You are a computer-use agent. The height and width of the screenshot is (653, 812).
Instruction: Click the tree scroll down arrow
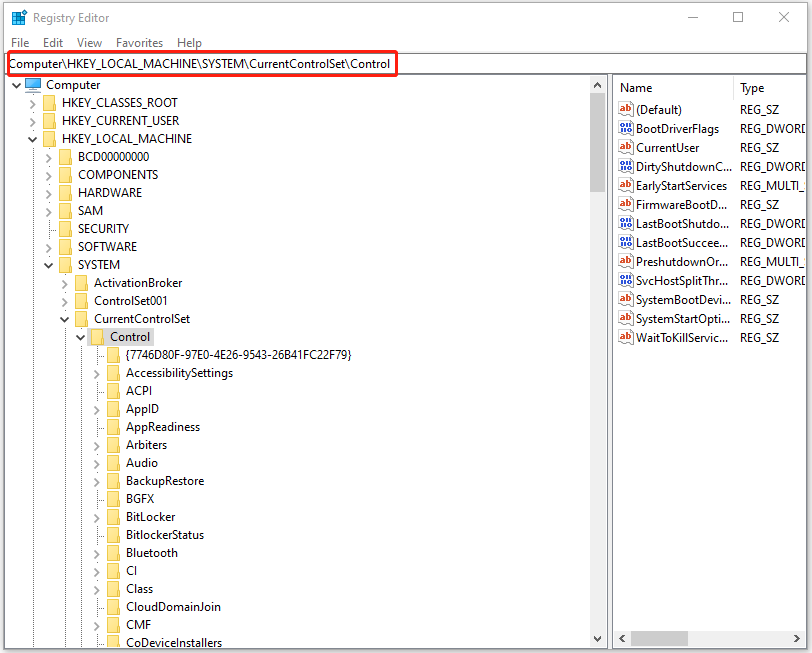[x=597, y=639]
